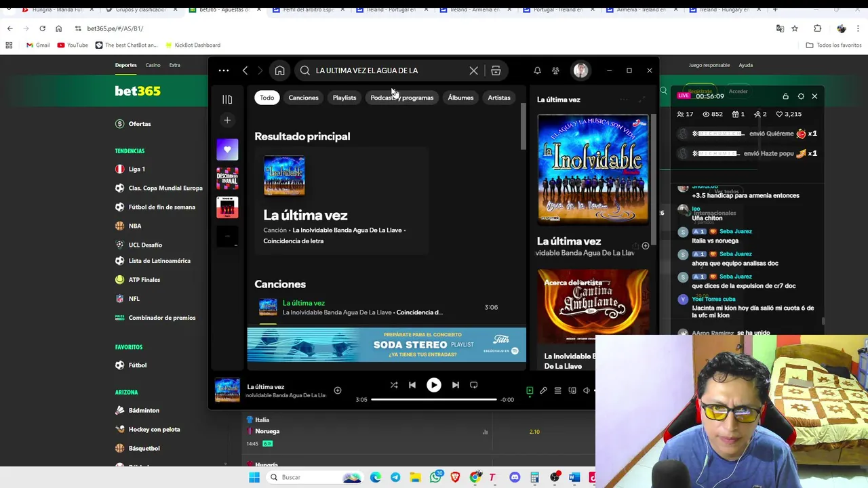Open Descubrimiento Semanal playlist thumbnail
This screenshot has height=488, width=868.
pos(227,178)
